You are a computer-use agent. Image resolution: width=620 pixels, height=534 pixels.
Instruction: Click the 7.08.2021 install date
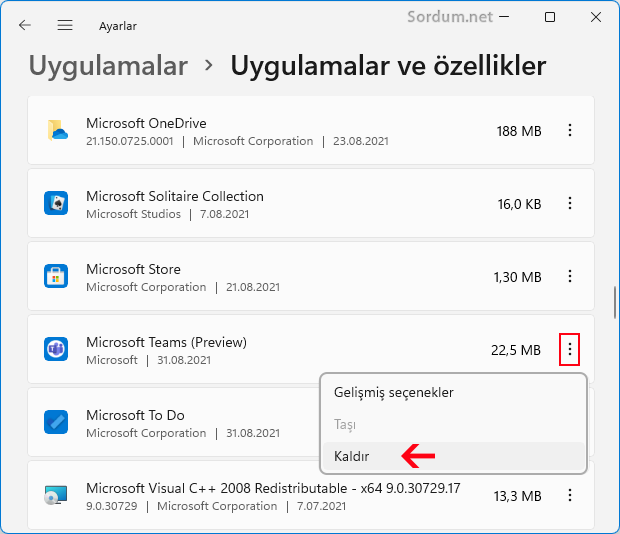224,214
